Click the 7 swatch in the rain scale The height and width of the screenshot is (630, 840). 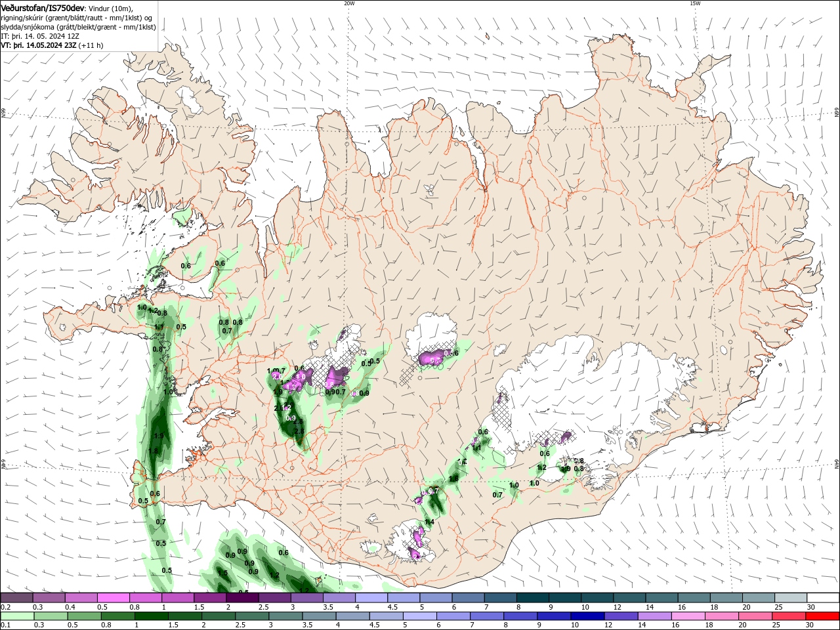point(486,616)
